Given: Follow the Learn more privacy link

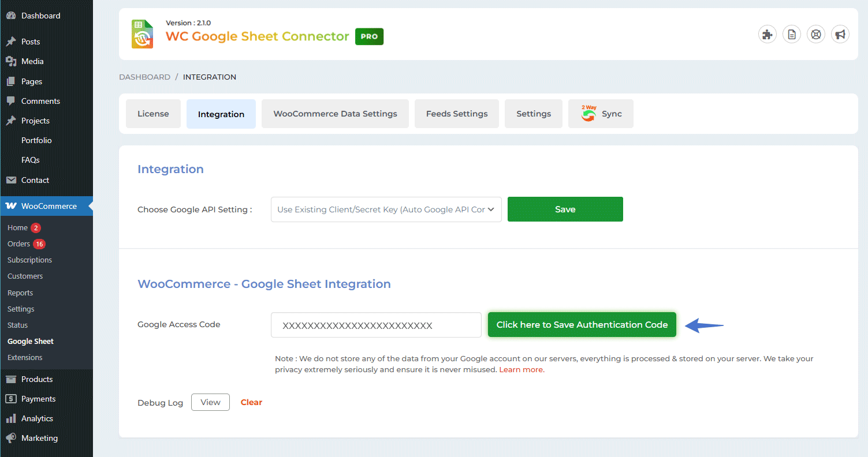Looking at the screenshot, I should pyautogui.click(x=521, y=370).
